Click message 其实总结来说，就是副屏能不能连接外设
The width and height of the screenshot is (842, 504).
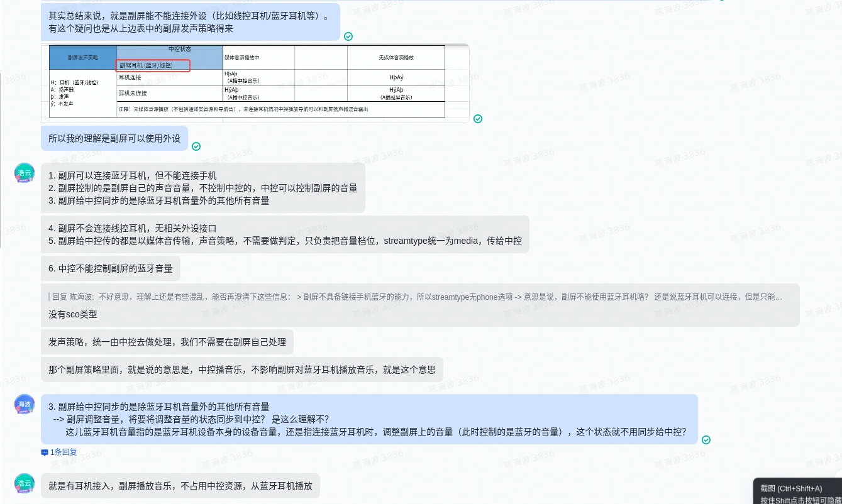point(191,22)
